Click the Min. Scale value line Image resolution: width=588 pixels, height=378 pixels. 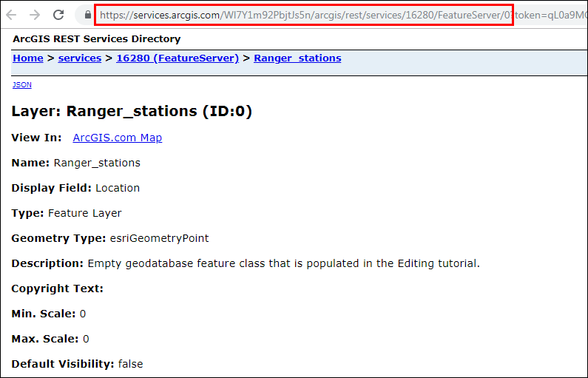click(x=49, y=314)
